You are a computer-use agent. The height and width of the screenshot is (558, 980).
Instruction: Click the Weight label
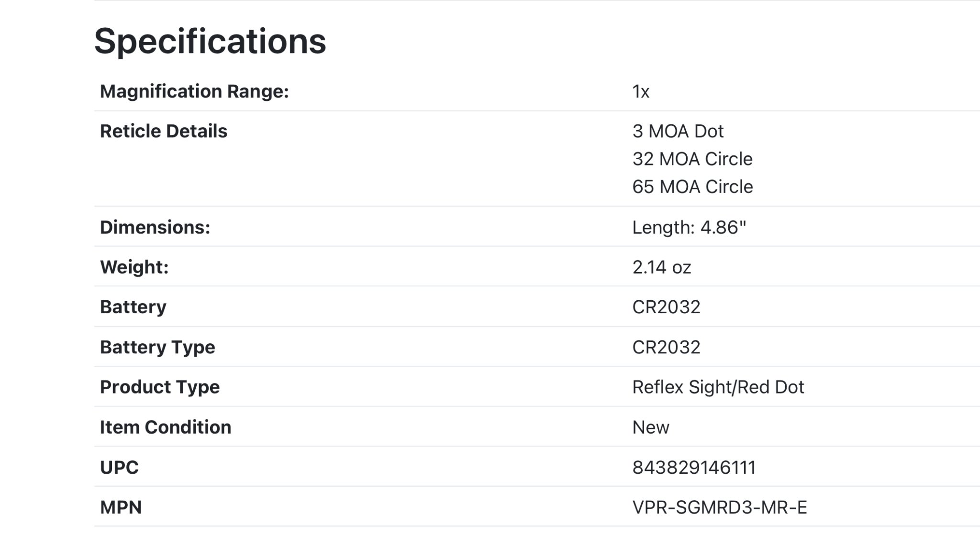click(x=134, y=267)
